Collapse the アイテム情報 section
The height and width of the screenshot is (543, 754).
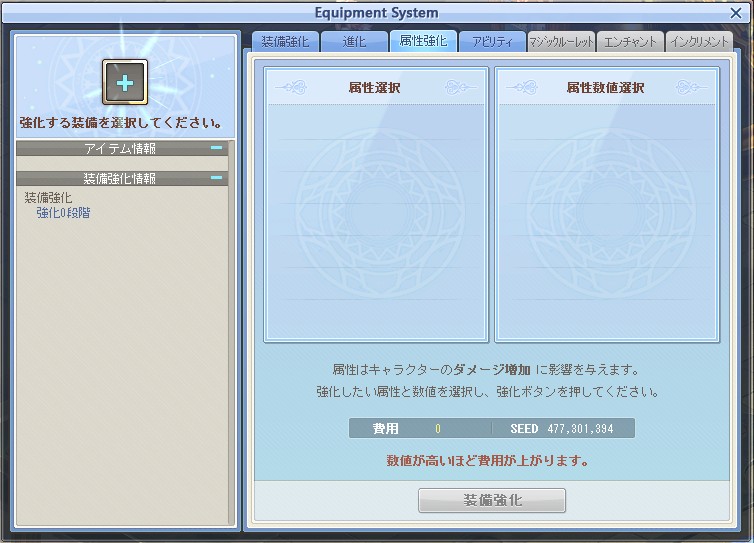click(216, 148)
